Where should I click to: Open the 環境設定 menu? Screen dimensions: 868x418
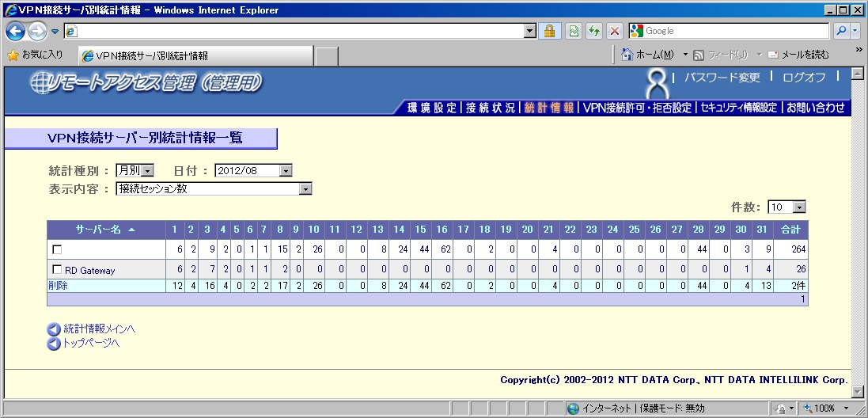pos(432,108)
